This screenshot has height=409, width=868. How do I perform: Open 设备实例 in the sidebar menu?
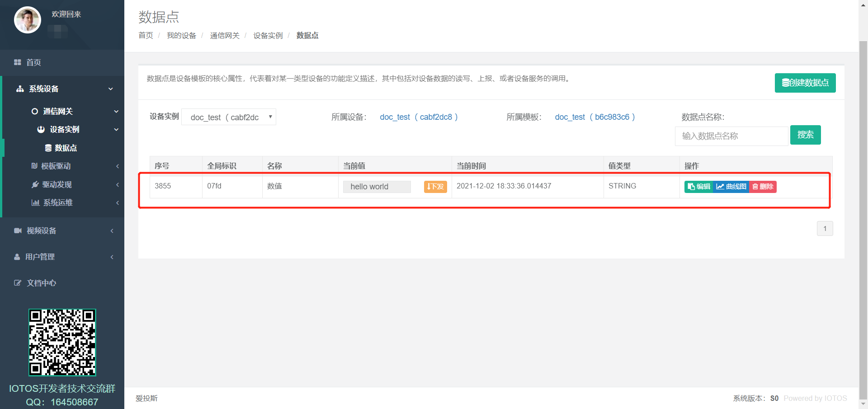point(64,130)
